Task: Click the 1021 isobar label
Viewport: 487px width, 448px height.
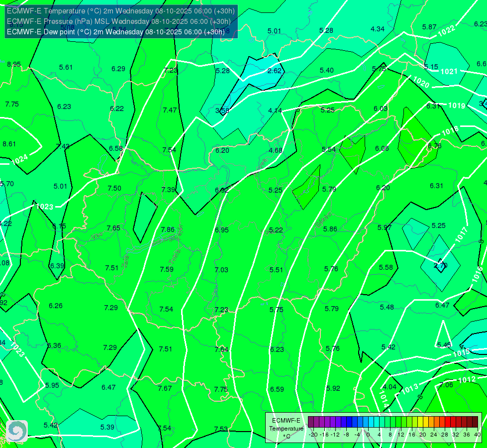Action: click(x=449, y=72)
